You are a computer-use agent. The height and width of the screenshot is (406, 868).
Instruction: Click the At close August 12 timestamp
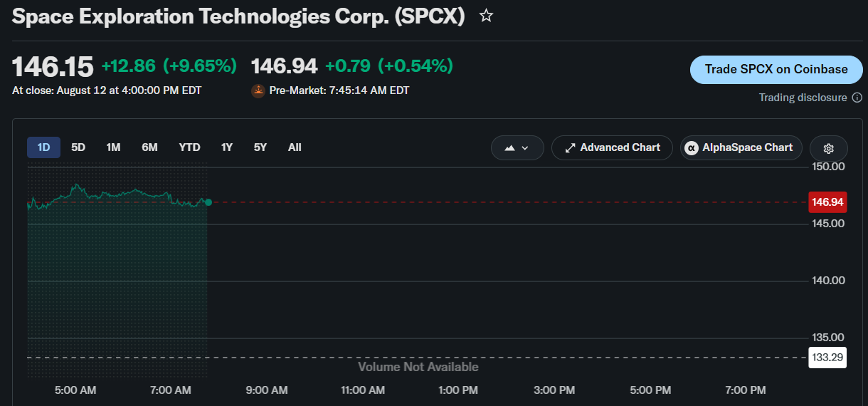click(x=107, y=90)
